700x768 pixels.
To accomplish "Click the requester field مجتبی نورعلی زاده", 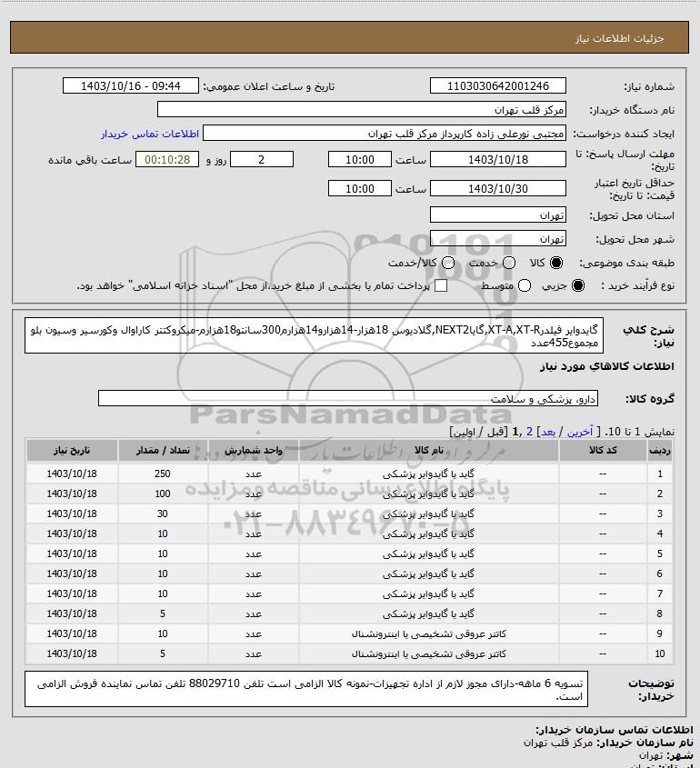I will (385, 134).
